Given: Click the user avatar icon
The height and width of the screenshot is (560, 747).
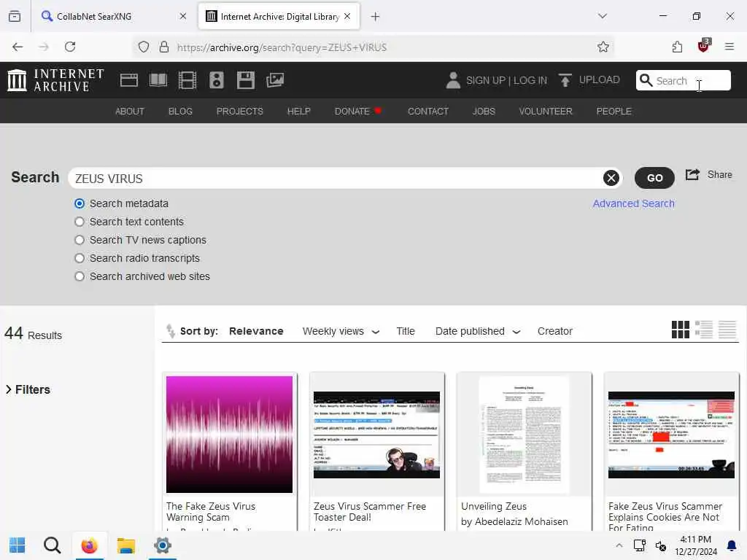Looking at the screenshot, I should pos(453,80).
